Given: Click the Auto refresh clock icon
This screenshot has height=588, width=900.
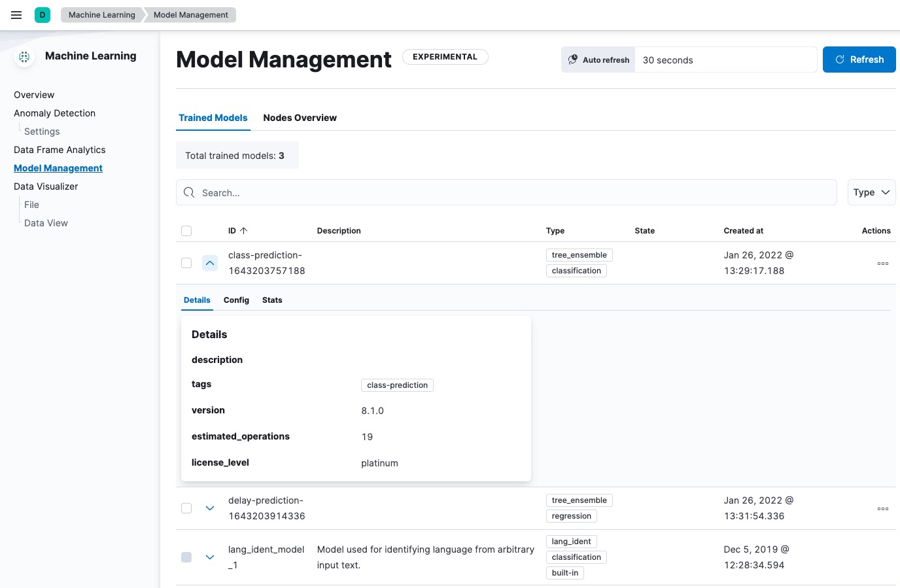Looking at the screenshot, I should (x=574, y=59).
